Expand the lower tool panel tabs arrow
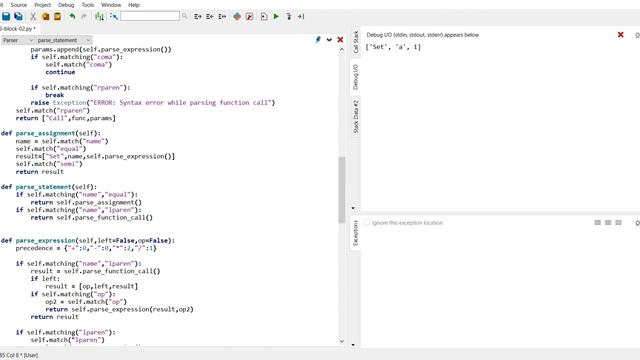This screenshot has height=360, width=640. click(353, 345)
